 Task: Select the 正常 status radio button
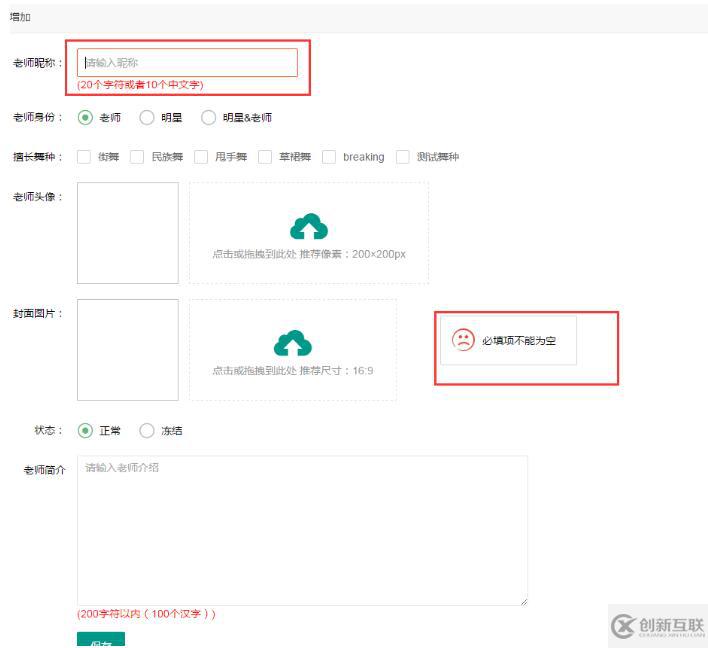[x=85, y=431]
